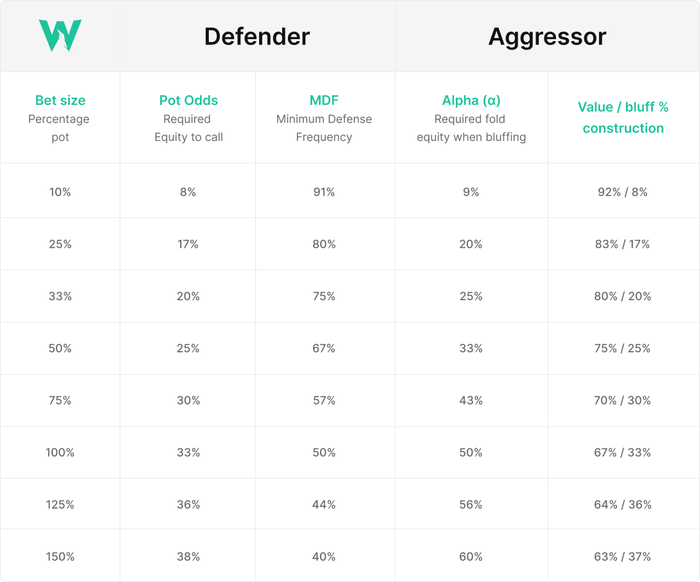Click the Bet size column header
Viewport: 700px width, 582px height.
coord(60,100)
